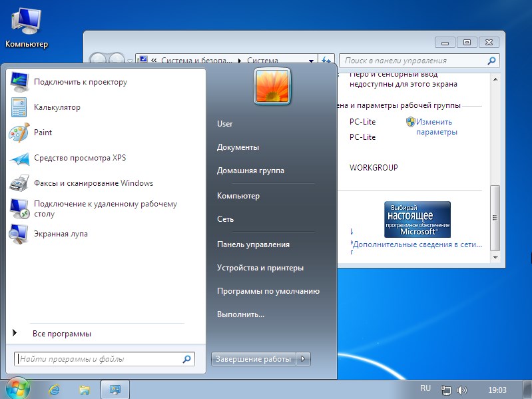Open the volume speaker tray icon
The image size is (532, 399).
[x=462, y=390]
